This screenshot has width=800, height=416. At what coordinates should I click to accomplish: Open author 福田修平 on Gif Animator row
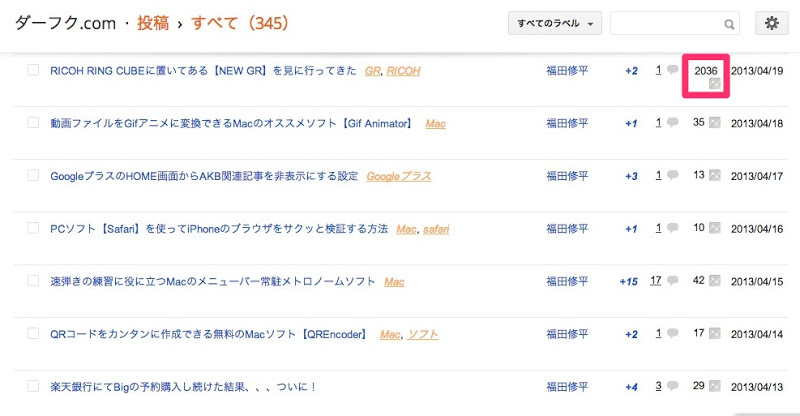point(567,123)
